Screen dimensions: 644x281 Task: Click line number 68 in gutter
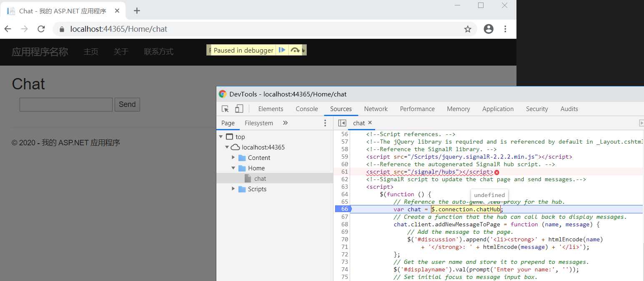(x=344, y=224)
